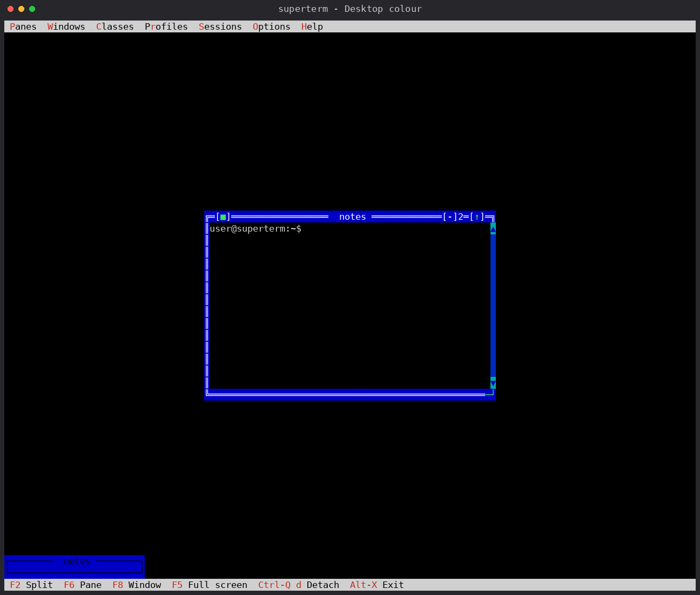Image resolution: width=700 pixels, height=595 pixels.
Task: Open the Sessions menu
Action: click(220, 26)
